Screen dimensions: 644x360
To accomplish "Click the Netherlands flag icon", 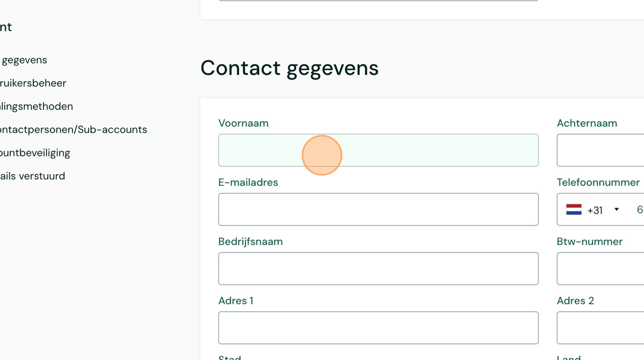I will tap(574, 210).
